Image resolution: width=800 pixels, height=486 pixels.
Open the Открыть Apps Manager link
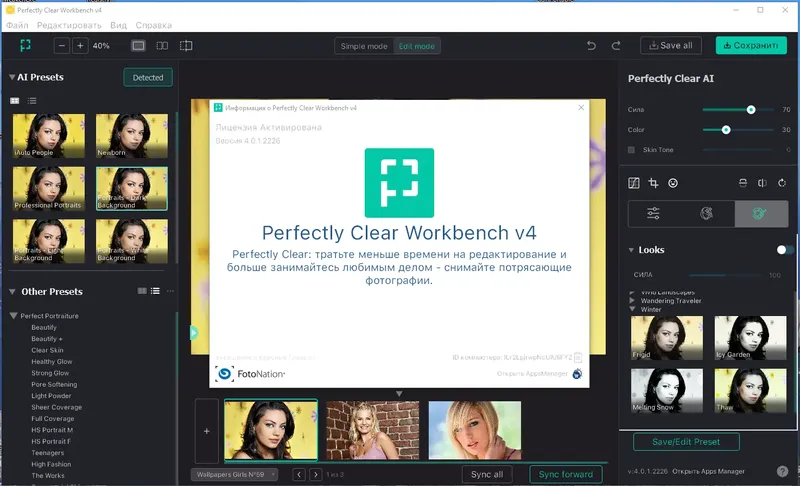pyautogui.click(x=708, y=471)
